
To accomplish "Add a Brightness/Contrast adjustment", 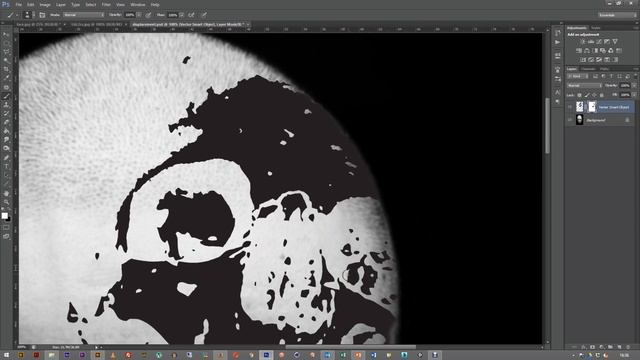I will pos(583,42).
